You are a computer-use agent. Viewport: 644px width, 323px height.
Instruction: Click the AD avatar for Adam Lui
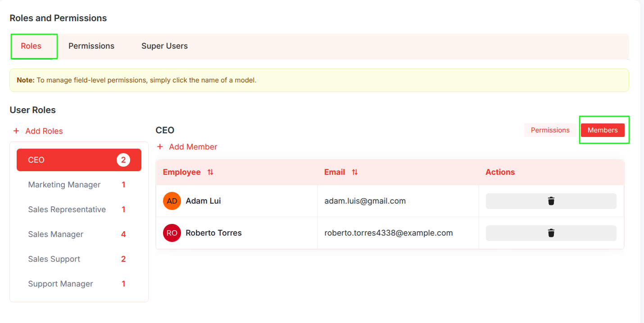(x=172, y=201)
